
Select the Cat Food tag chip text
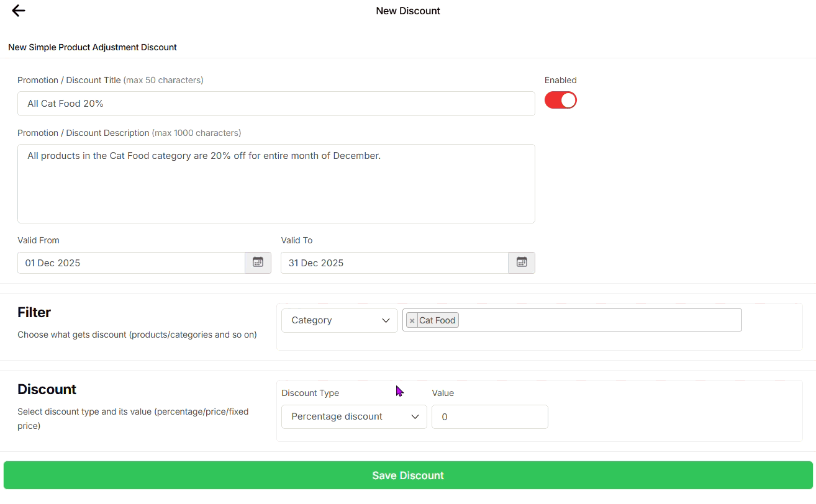click(x=437, y=321)
